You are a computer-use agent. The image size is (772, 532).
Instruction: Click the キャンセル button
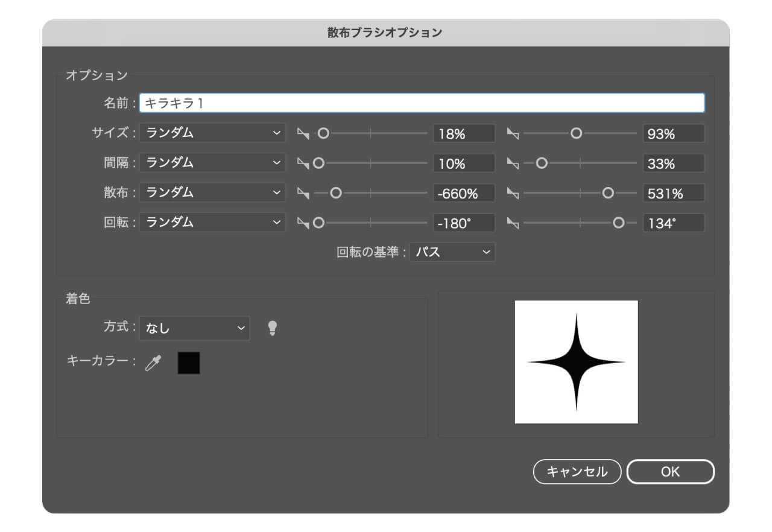577,472
